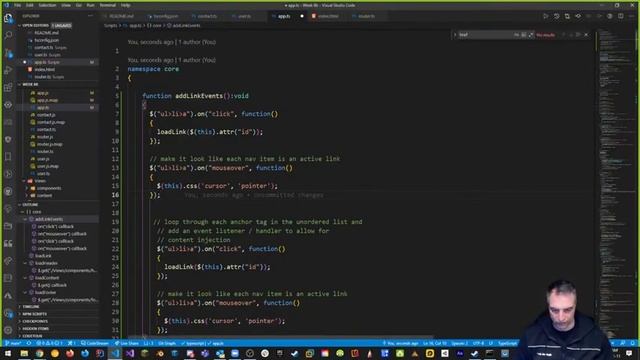Image resolution: width=640 pixels, height=360 pixels.
Task: Expand the Checkpoints section
Action: pyautogui.click(x=58, y=321)
